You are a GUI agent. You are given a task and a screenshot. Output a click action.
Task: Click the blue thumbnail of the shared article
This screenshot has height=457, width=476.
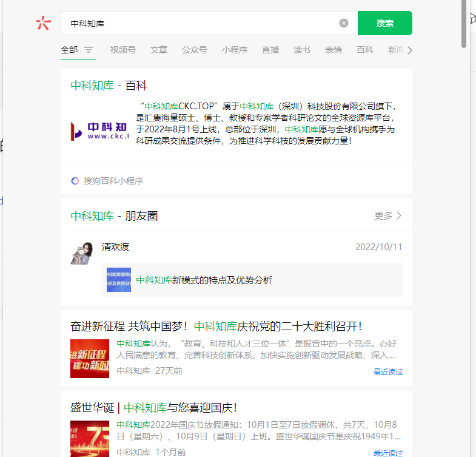[x=119, y=280]
